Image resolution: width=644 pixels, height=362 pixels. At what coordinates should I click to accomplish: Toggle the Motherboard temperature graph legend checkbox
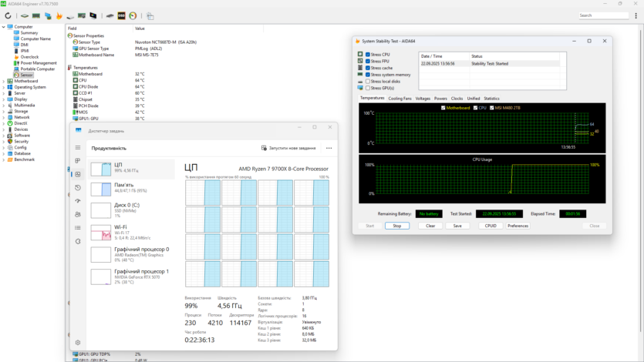(443, 108)
